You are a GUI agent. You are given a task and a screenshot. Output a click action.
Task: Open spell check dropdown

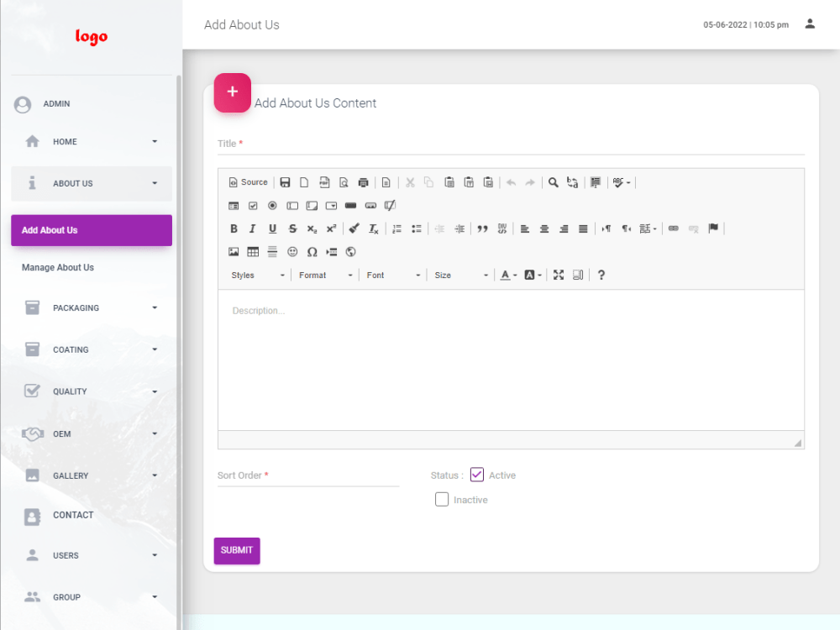(x=622, y=182)
